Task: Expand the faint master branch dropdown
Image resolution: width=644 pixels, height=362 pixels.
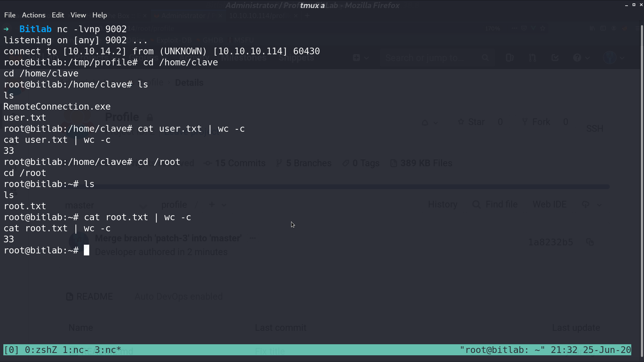Action: coord(143,205)
